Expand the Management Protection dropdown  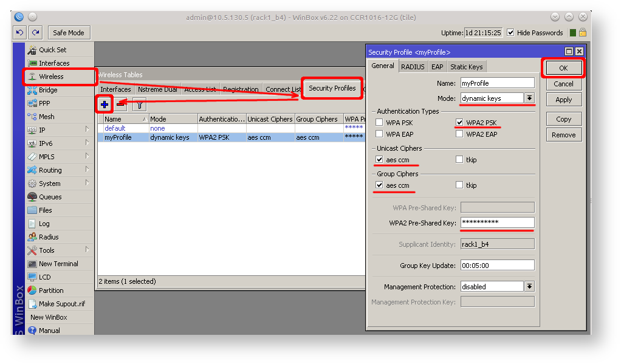(x=529, y=287)
